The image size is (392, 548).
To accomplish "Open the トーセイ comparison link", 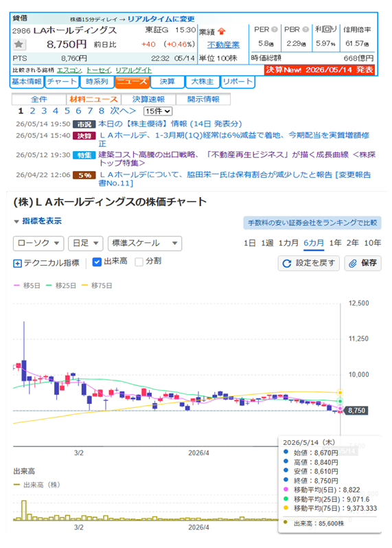I will pyautogui.click(x=98, y=70).
